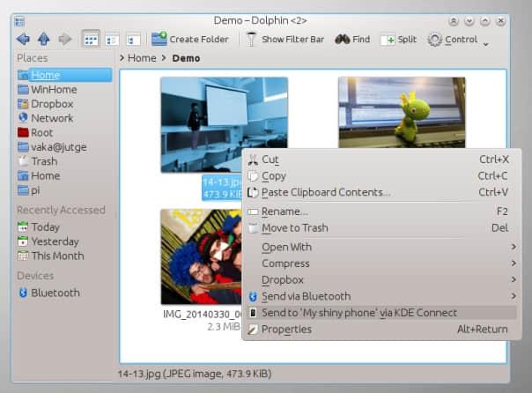Viewport: 532px width, 393px height.
Task: Select Bluetooth under Devices
Action: click(x=55, y=293)
